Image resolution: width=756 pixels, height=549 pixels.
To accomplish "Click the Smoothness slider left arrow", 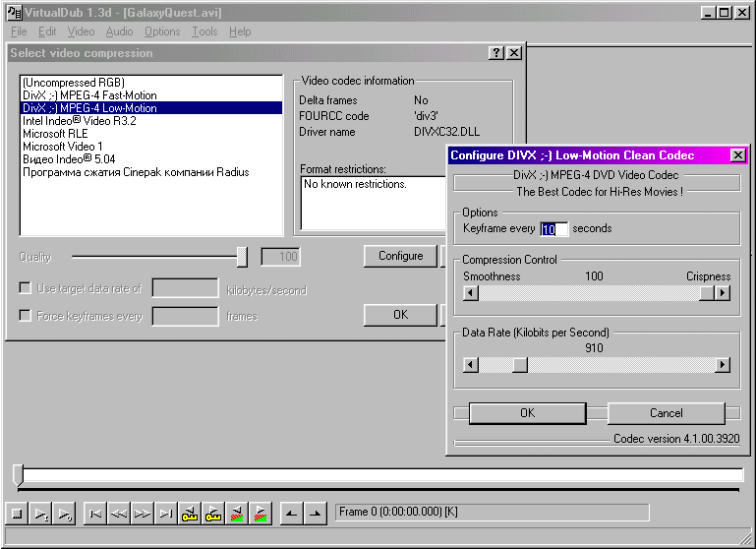I will [x=471, y=293].
